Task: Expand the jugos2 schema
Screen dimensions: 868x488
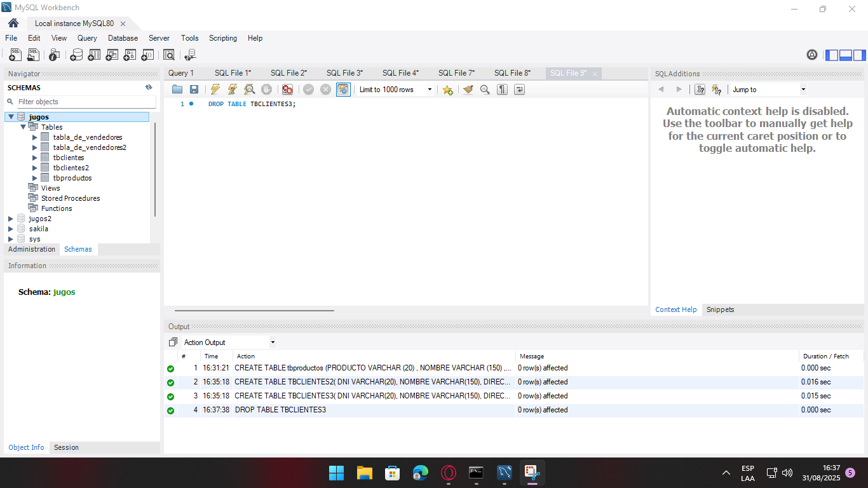Action: 11,219
